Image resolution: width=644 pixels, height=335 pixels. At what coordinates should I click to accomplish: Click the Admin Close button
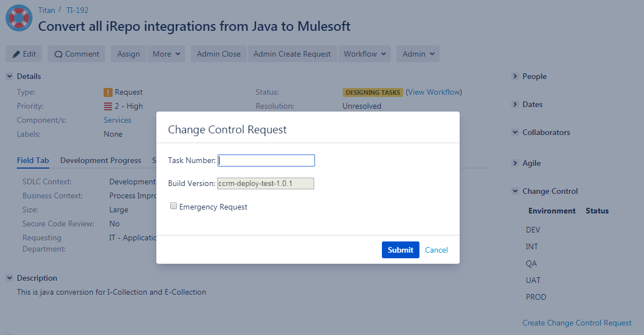[x=219, y=54]
